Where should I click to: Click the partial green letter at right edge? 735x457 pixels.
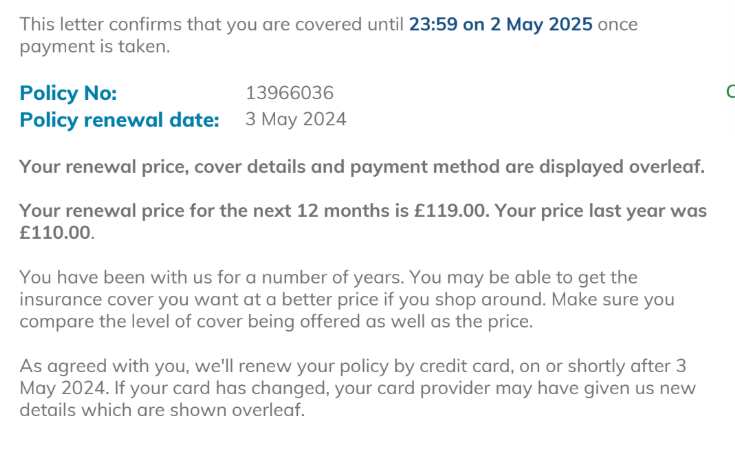tap(730, 92)
